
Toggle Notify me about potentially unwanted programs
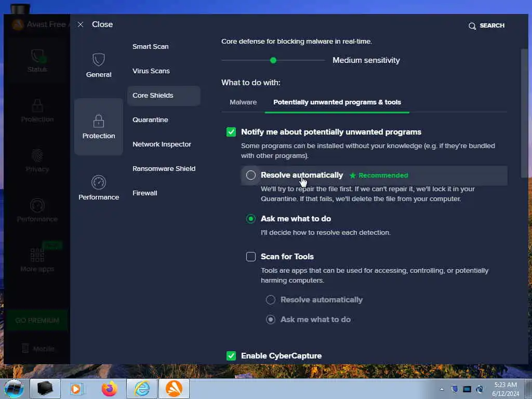[x=231, y=131]
